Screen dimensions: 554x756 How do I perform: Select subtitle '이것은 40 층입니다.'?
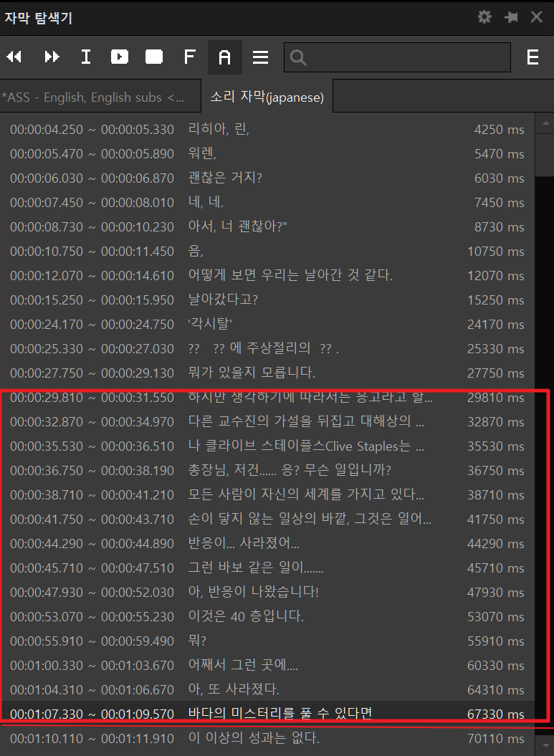point(267,616)
